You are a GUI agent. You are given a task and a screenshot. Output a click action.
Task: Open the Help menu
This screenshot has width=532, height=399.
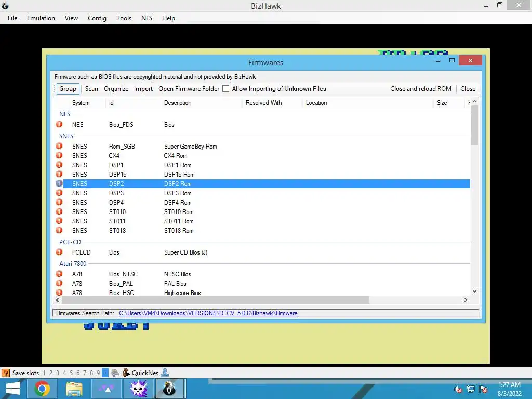[x=168, y=18]
